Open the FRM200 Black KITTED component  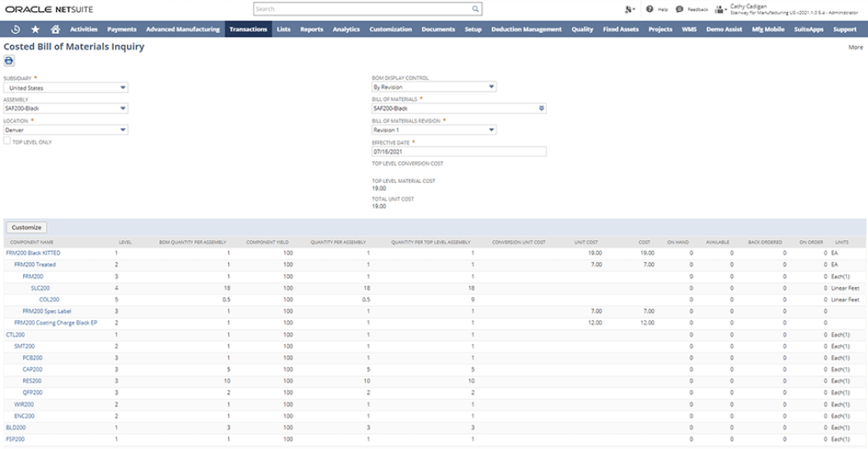tap(33, 253)
